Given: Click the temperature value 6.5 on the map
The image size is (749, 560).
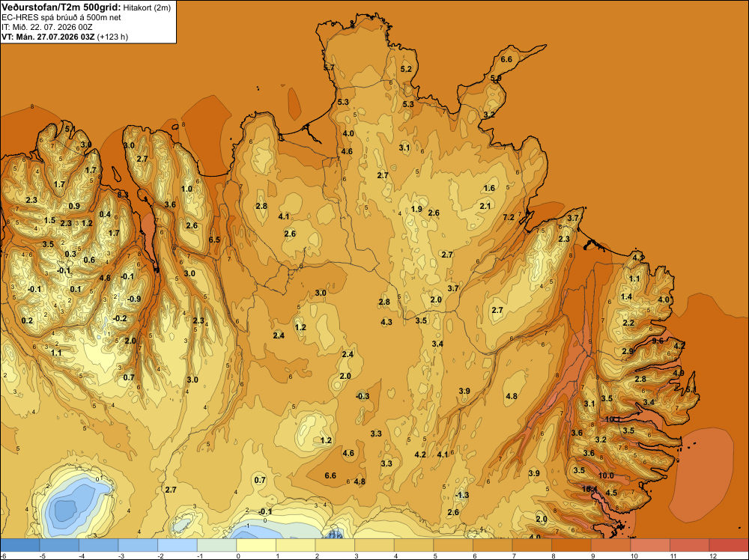Looking at the screenshot, I should [214, 240].
